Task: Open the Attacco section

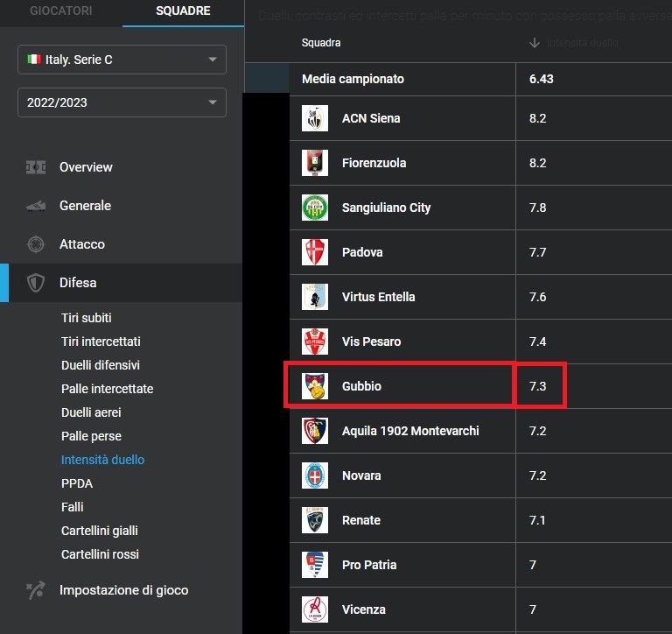Action: pos(122,244)
